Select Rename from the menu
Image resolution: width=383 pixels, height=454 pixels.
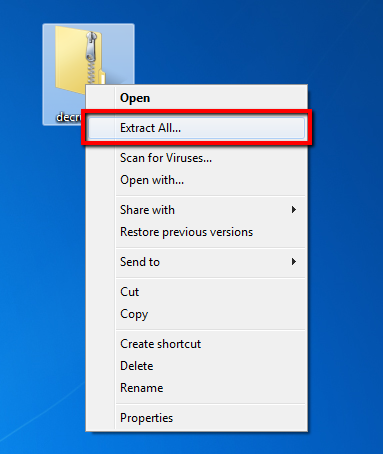[x=196, y=388]
